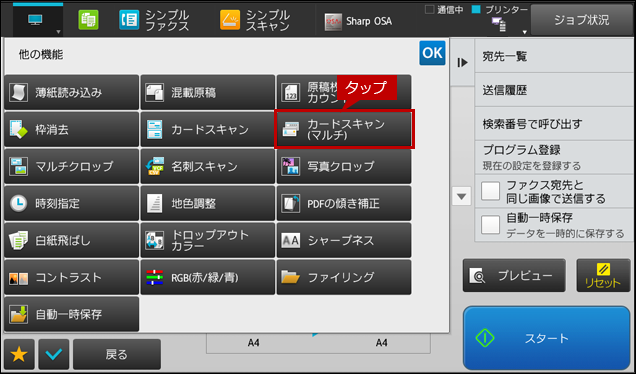Select マルチクロップ multicrop function
The image size is (636, 374).
coord(71,167)
